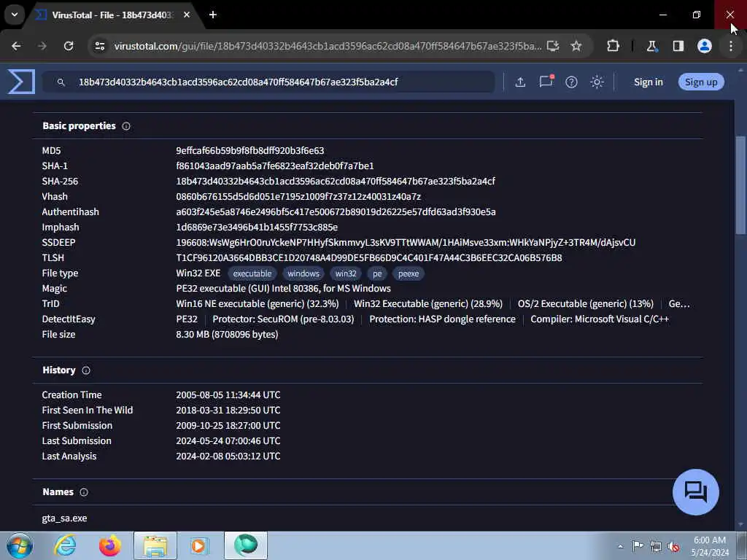Open Internet Explorer from the taskbar
The width and height of the screenshot is (747, 560).
coord(65,545)
